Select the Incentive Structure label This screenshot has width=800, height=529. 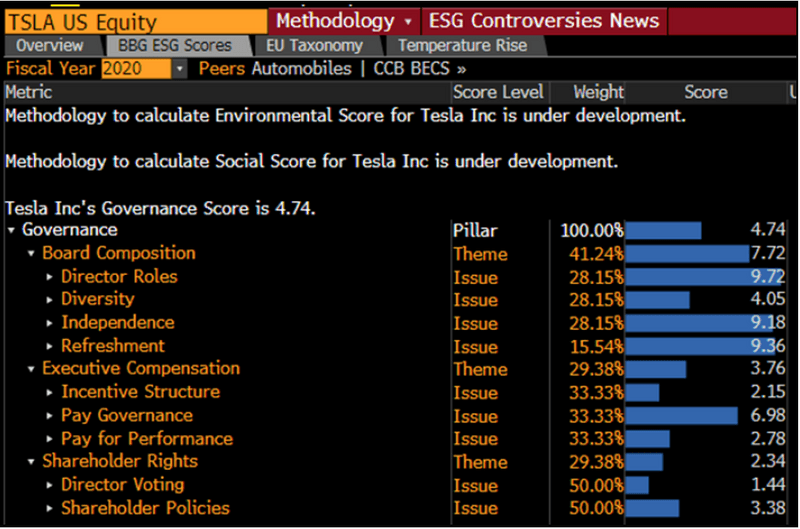141,392
